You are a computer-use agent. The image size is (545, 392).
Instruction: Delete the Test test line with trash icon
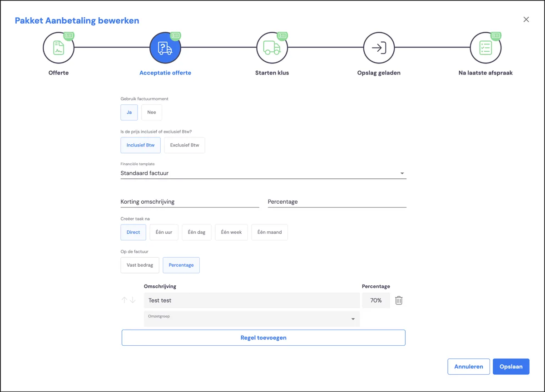click(x=399, y=300)
